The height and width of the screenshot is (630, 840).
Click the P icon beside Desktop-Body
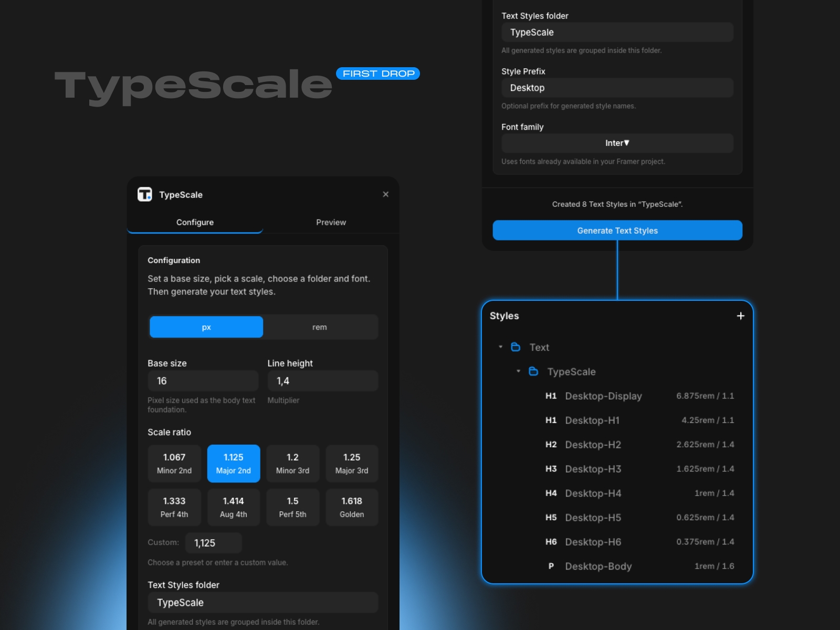coord(551,566)
